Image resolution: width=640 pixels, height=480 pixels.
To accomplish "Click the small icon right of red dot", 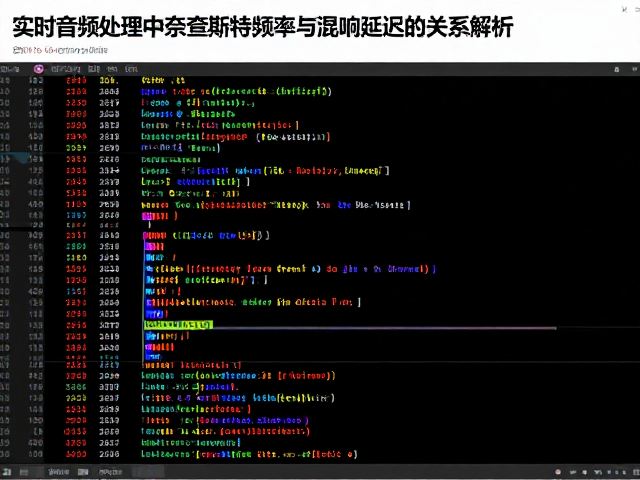I will (x=573, y=472).
